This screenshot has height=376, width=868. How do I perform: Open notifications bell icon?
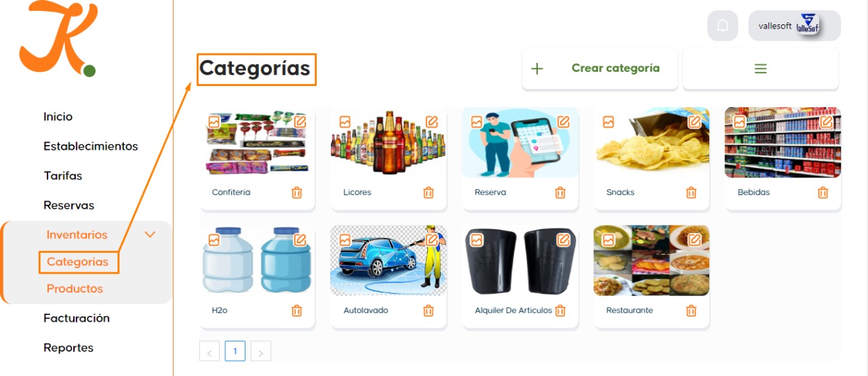[723, 26]
